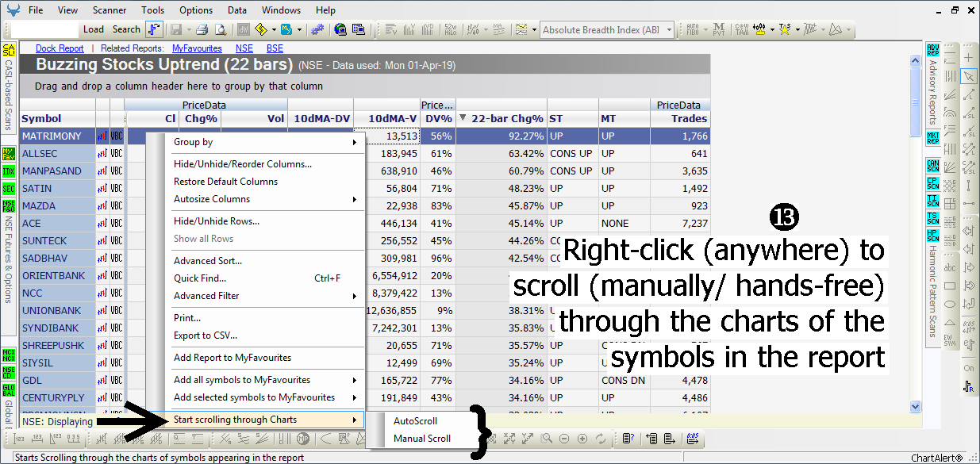Choose Hide/Unhide/Reorder Columns in context menu
Screen dimensions: 980x464
(266, 164)
